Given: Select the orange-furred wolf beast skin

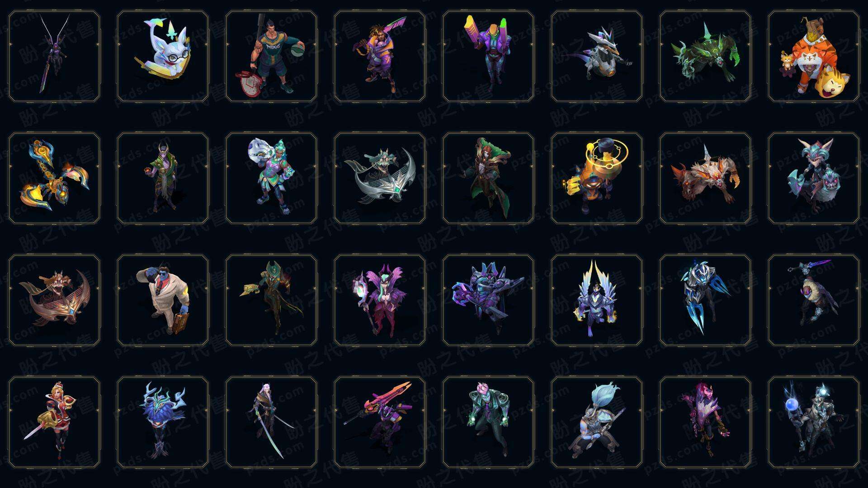Looking at the screenshot, I should click(705, 178).
